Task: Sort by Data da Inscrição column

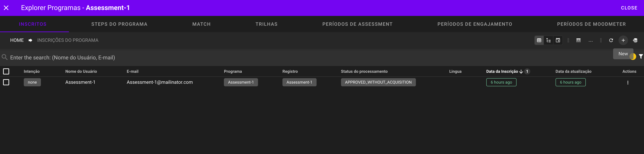Action: 502,72
